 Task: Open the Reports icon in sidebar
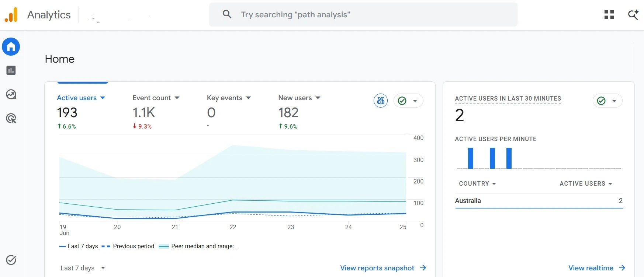click(11, 70)
